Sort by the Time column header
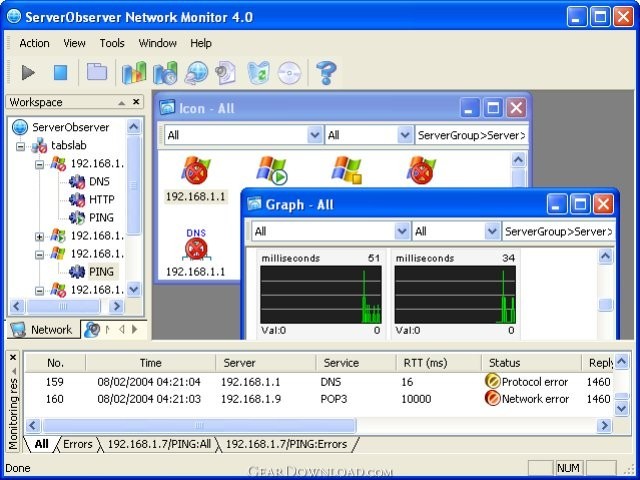This screenshot has height=480, width=640. [x=151, y=363]
